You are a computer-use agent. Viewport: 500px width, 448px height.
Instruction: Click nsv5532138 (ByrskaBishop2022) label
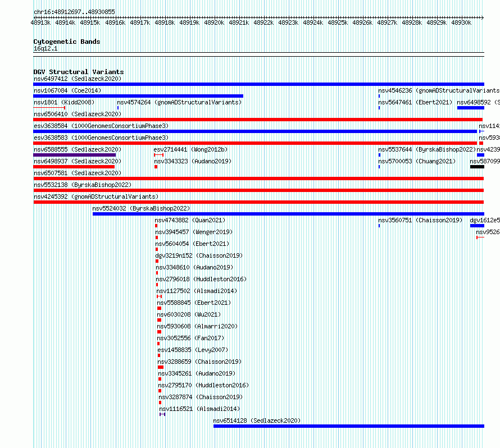(x=83, y=185)
